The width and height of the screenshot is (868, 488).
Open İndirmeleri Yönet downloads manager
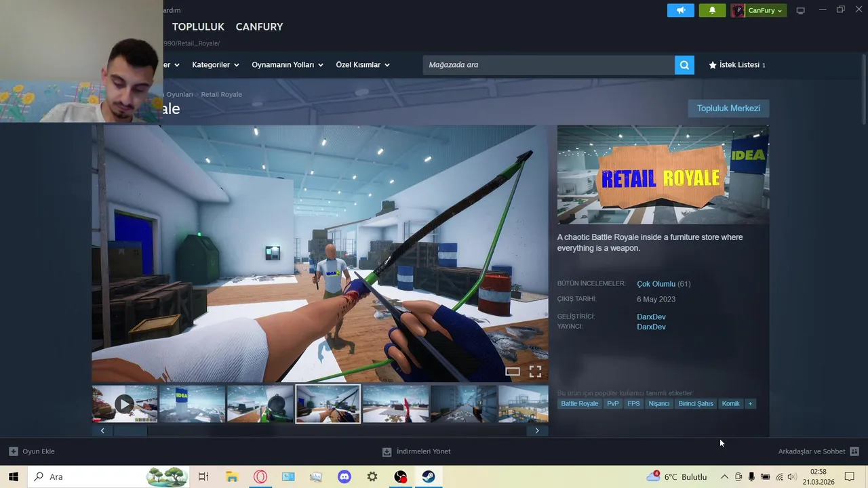click(416, 451)
